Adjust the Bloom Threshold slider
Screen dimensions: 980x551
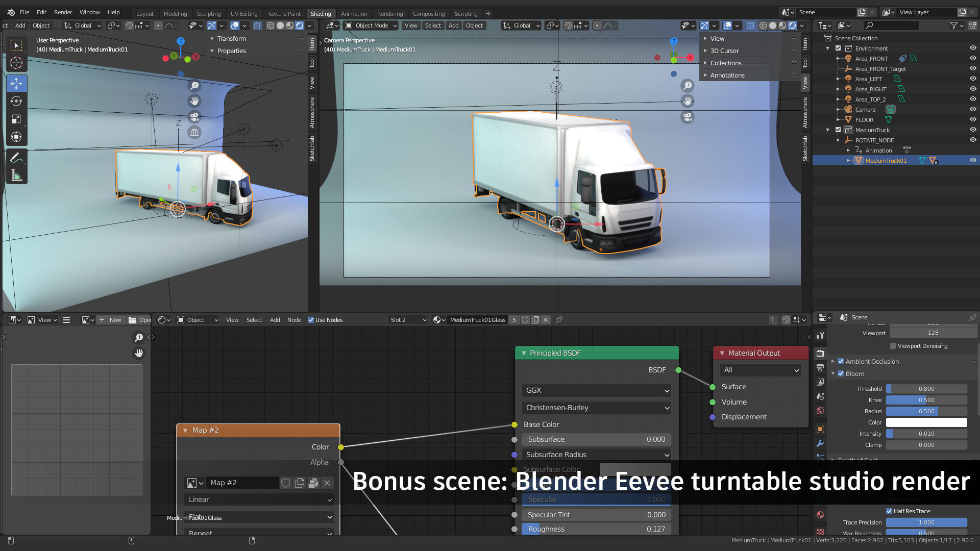click(x=926, y=389)
